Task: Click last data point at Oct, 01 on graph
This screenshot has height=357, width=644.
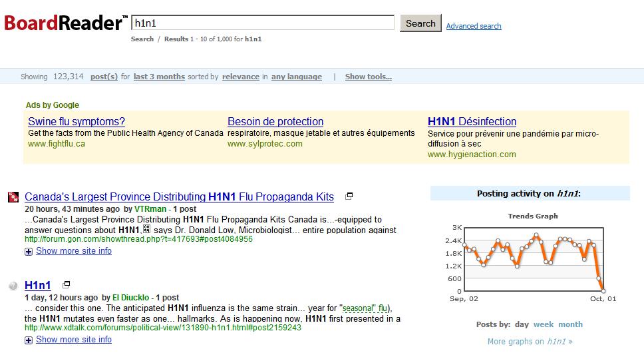Action: point(603,291)
